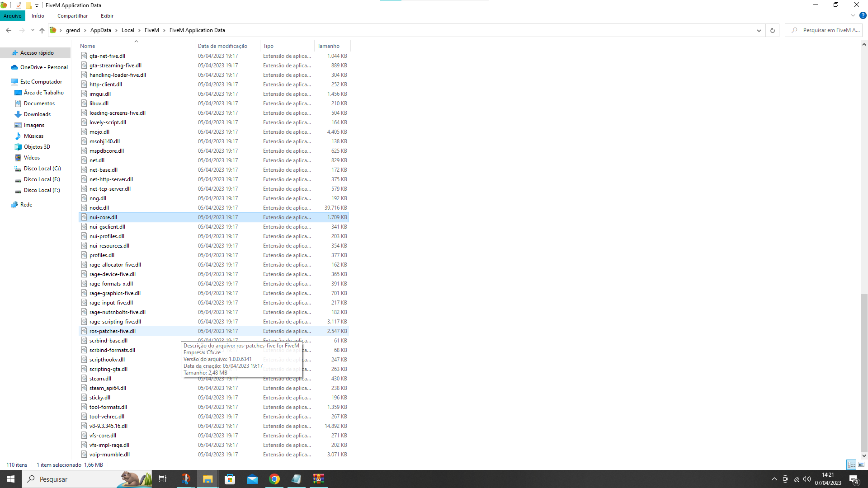Open the Mail app from the taskbar

coord(252,479)
